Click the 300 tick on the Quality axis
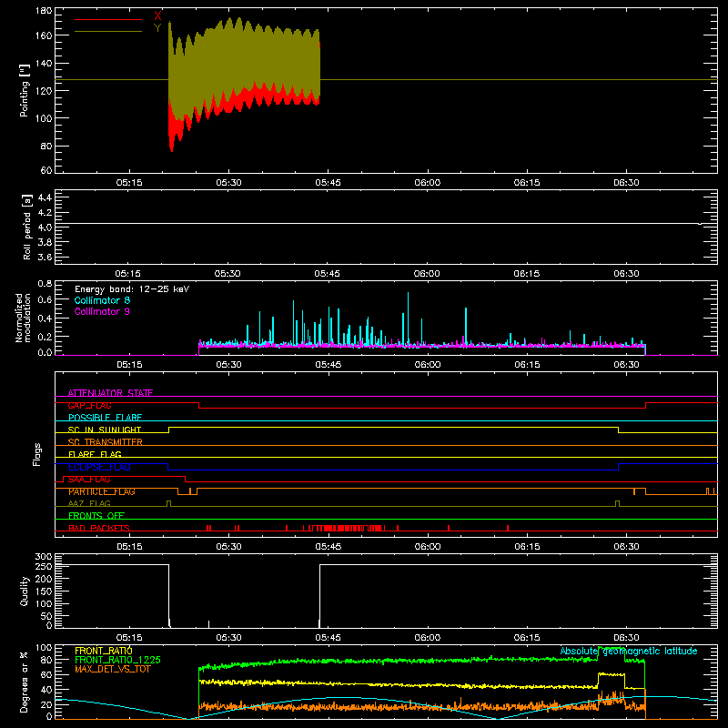 (44, 557)
